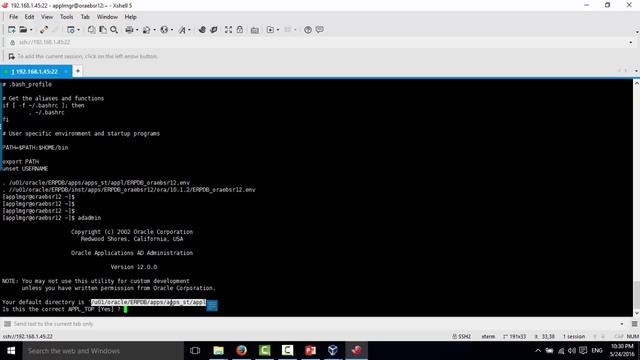Click the feedback chat bubble icon

(x=320, y=30)
